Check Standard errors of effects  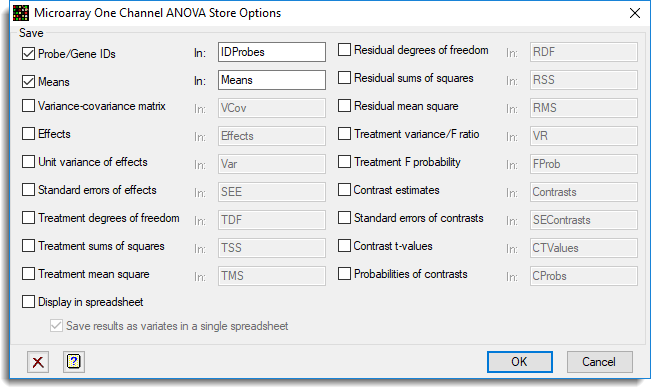[x=28, y=190]
